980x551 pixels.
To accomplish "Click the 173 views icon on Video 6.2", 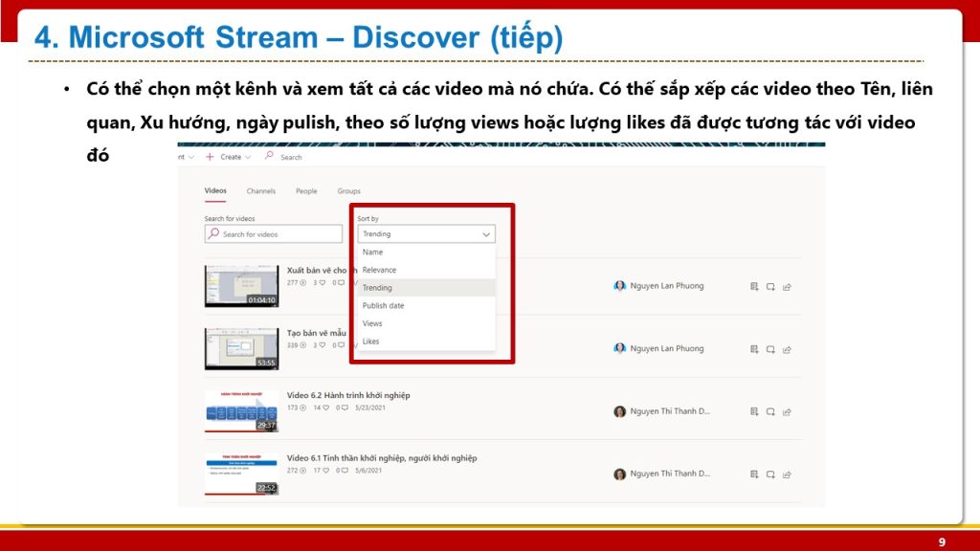I will pyautogui.click(x=303, y=408).
